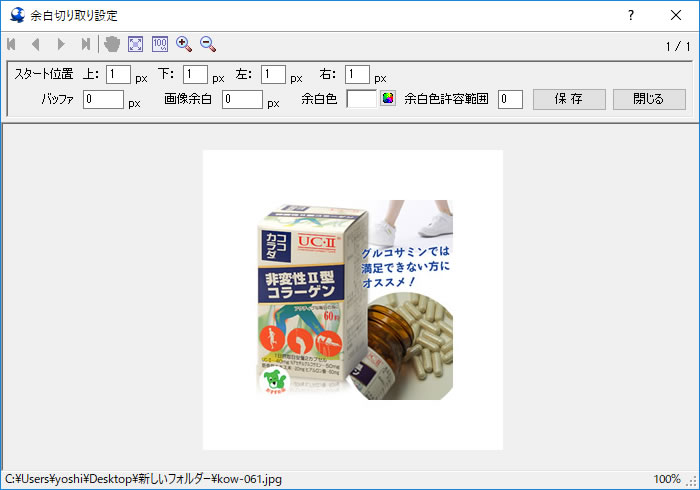Open help with the ? title button

631,16
